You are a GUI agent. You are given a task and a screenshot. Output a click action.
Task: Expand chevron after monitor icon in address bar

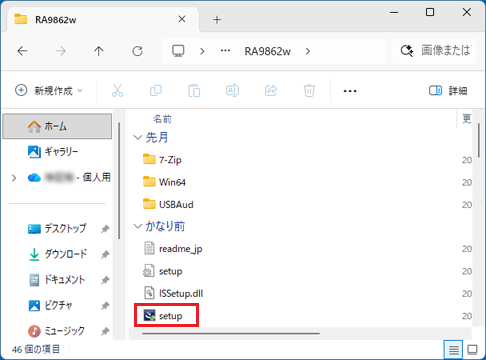202,51
